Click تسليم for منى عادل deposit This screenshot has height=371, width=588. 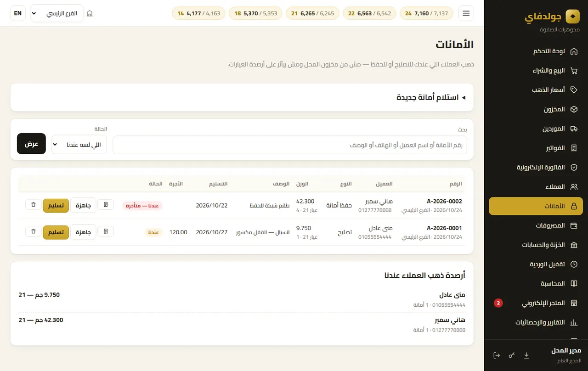56,232
